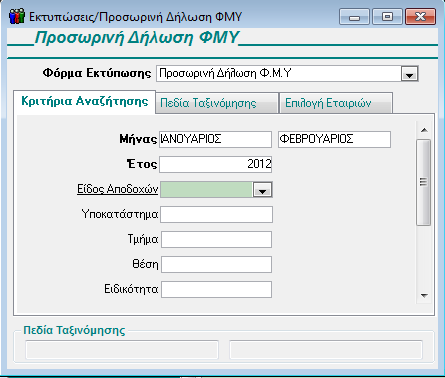Viewport: 445px width, 378px height.
Task: Click the scrollbar up arrow in criteria panel
Action: click(424, 130)
